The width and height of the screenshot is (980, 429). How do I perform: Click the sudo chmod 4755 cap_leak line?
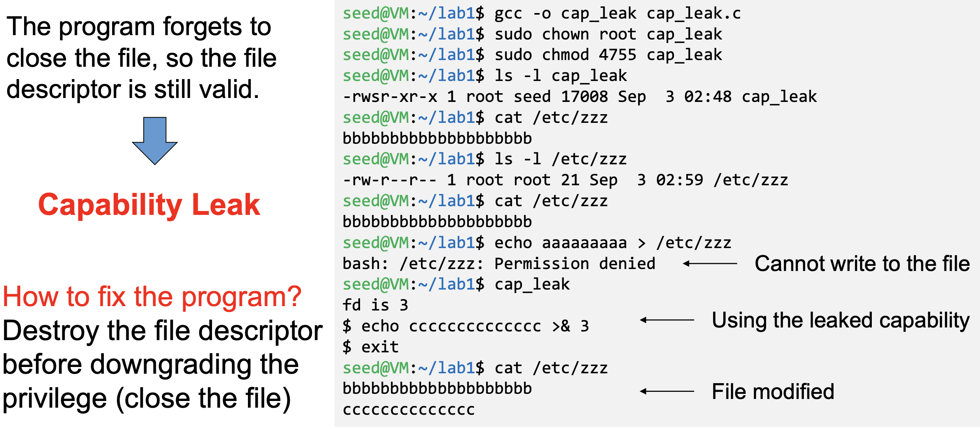click(x=532, y=55)
